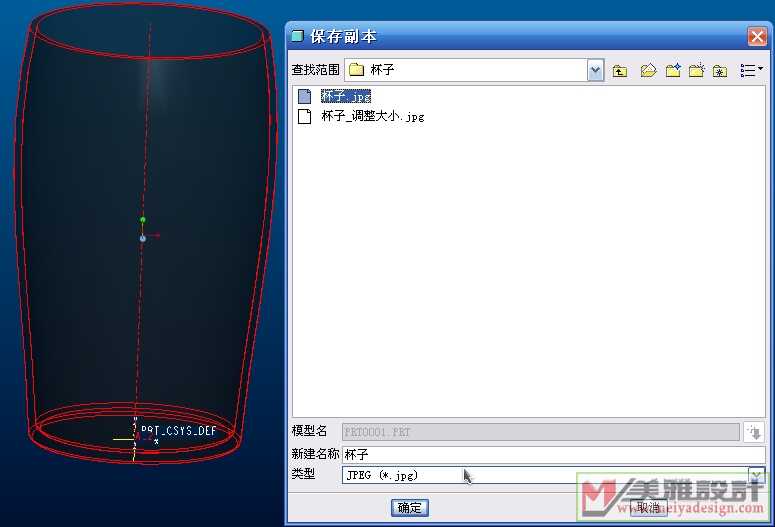The image size is (775, 527).
Task: Click the 杯子 folder icon in 查找范围
Action: (x=356, y=70)
